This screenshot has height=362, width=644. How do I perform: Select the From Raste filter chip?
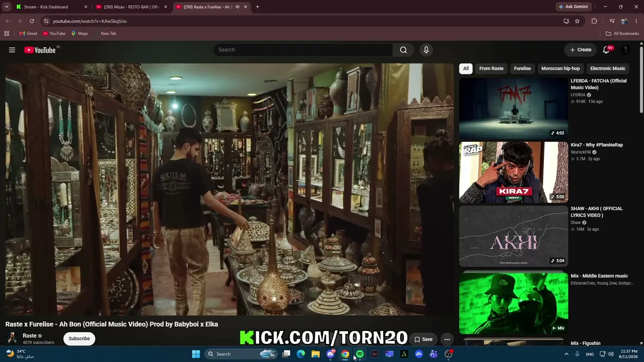[491, 68]
